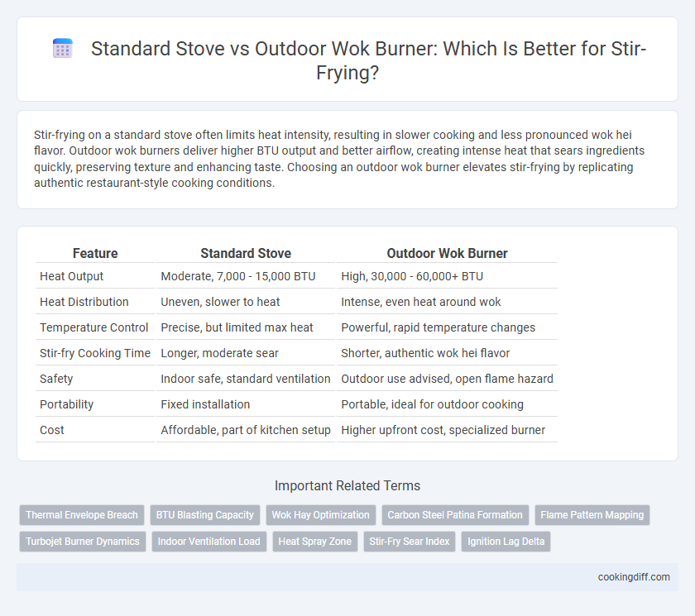Click the cell 'Higher upfront cost, specialized burner'
Screen dimensions: 695x616
point(447,431)
